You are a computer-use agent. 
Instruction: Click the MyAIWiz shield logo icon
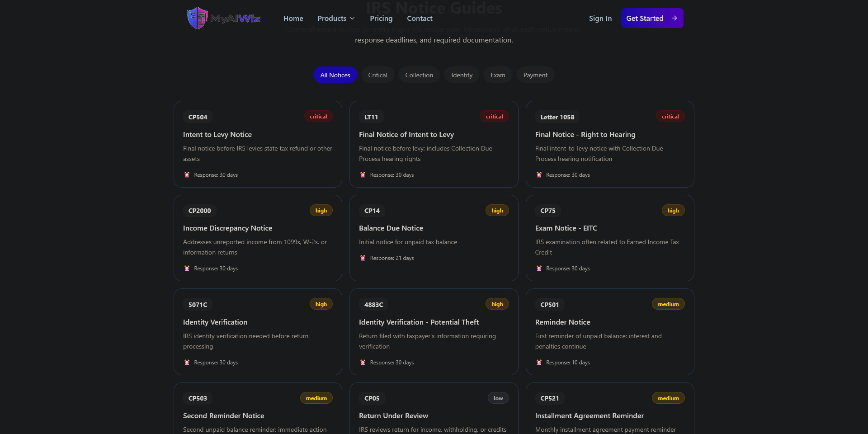[x=197, y=18]
